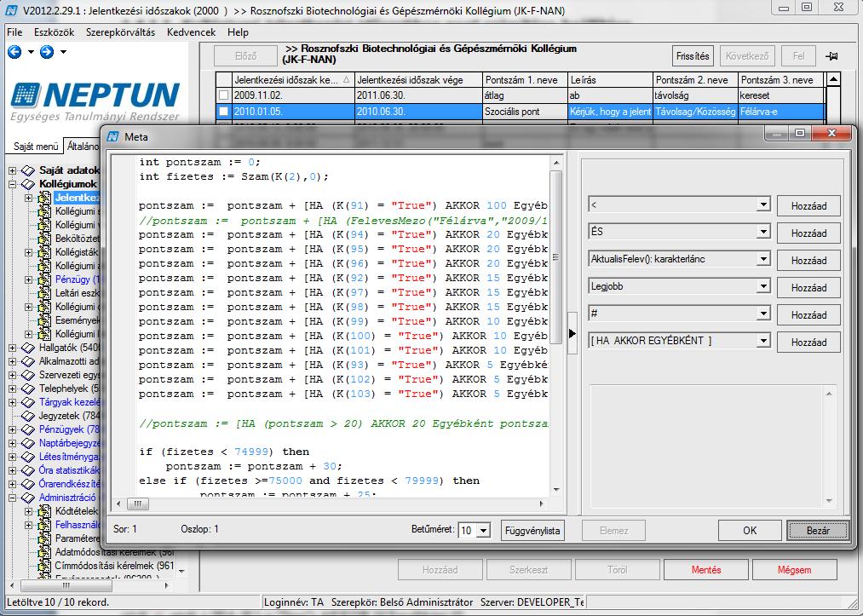
Task: Click the tree panel horizontal scrollbar thumb
Action: tap(66, 585)
